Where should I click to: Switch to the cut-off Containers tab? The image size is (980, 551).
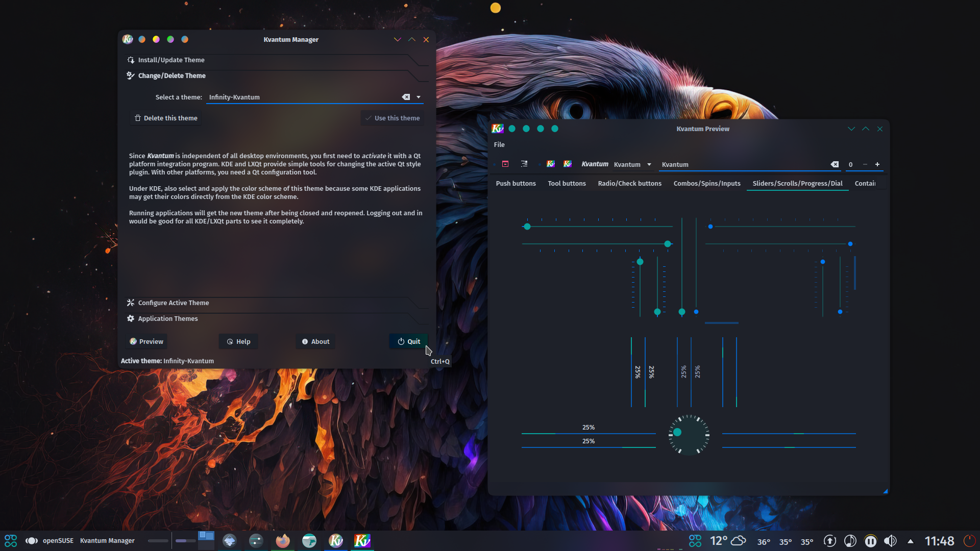point(865,183)
